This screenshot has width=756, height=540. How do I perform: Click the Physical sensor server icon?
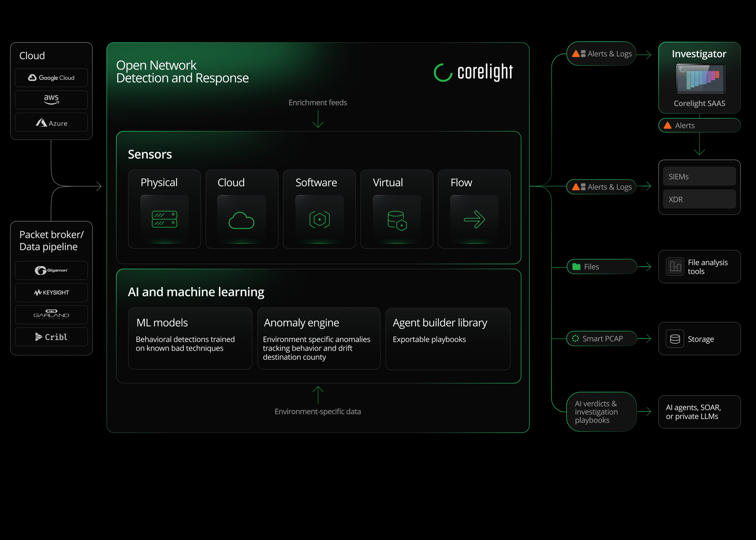point(164,219)
